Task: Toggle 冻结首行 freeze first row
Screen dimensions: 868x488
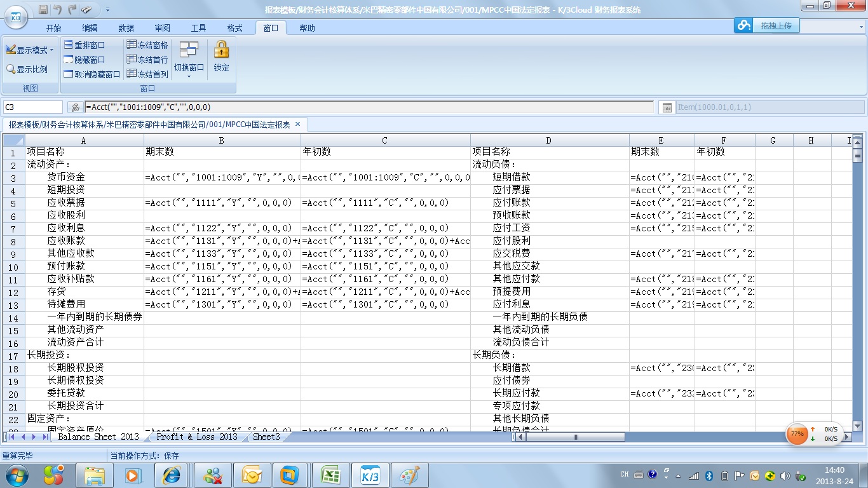Action: point(147,60)
